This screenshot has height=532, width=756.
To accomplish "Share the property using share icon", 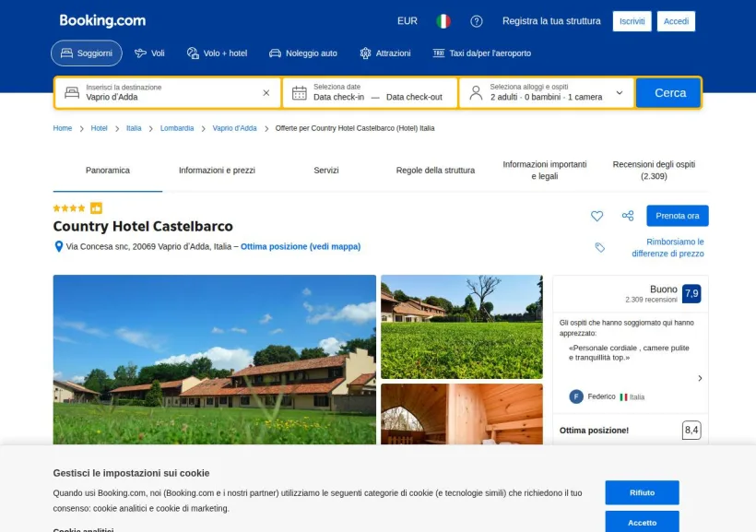I will (628, 216).
